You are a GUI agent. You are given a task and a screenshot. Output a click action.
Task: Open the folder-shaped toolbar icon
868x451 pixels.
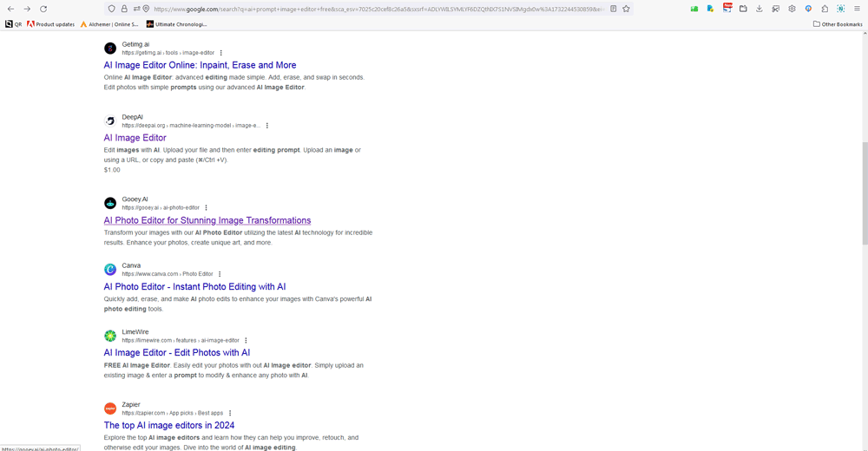coord(743,9)
